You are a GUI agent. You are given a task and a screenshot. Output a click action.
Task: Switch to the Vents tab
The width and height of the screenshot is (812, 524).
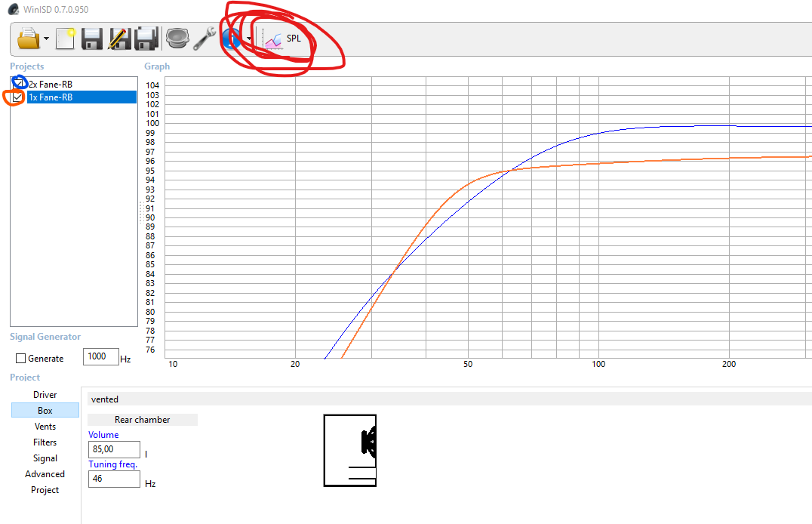(x=45, y=427)
